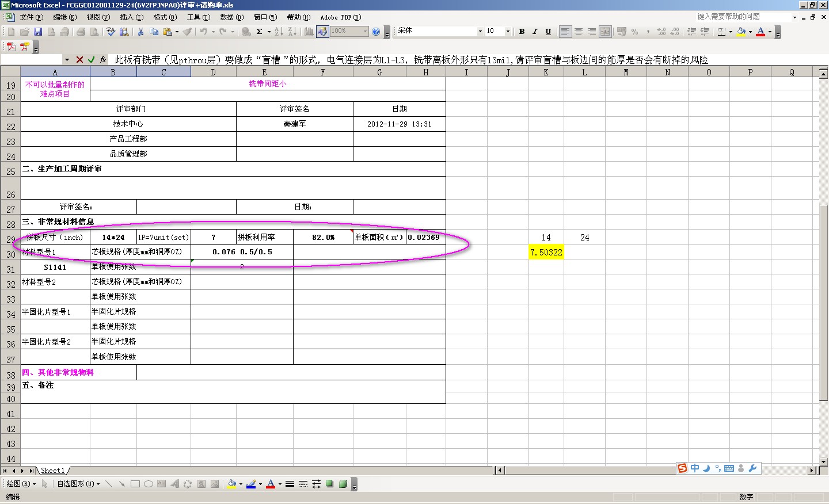Screen dimensions: 829x504
Task: Run the spelling check icon
Action: (111, 32)
